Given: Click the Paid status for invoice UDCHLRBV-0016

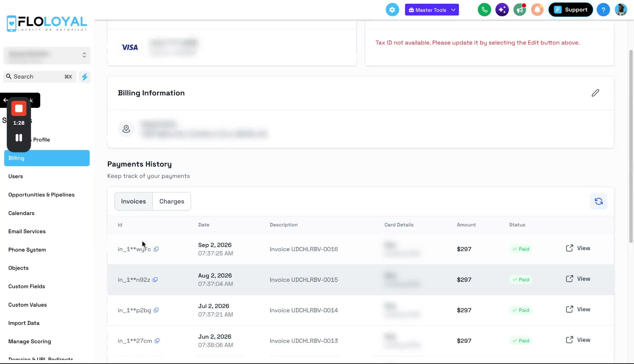Looking at the screenshot, I should (521, 249).
